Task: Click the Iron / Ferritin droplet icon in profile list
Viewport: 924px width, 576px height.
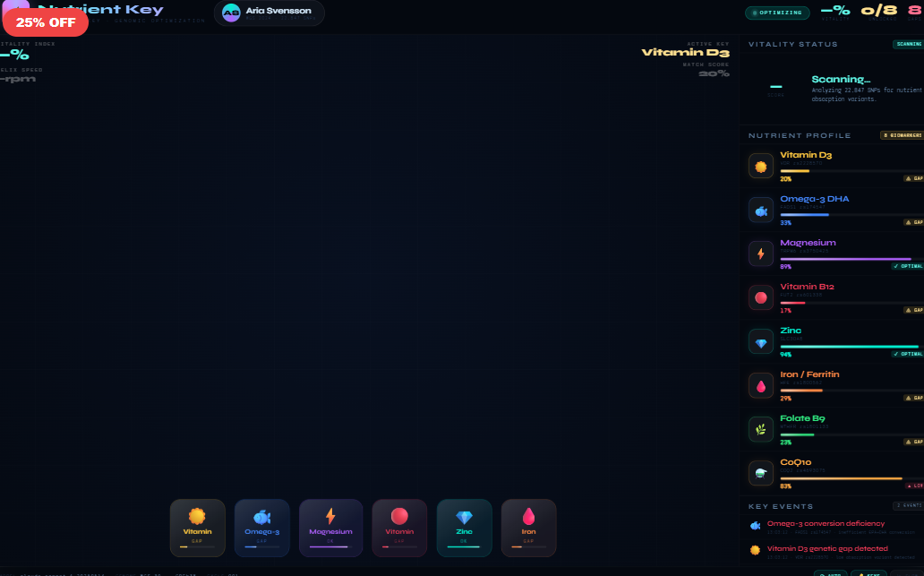Action: pos(761,385)
